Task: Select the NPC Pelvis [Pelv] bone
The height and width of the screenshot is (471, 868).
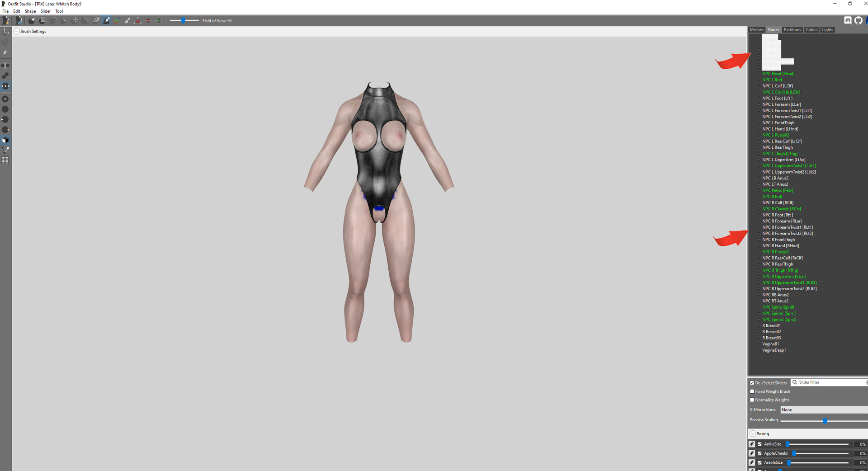Action: (778, 190)
